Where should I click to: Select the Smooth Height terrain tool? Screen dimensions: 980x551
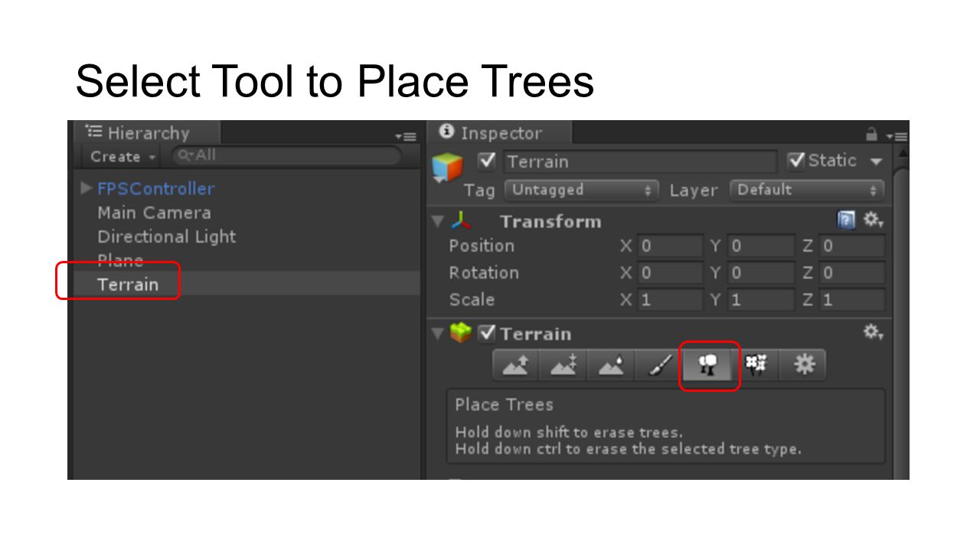[x=610, y=365]
